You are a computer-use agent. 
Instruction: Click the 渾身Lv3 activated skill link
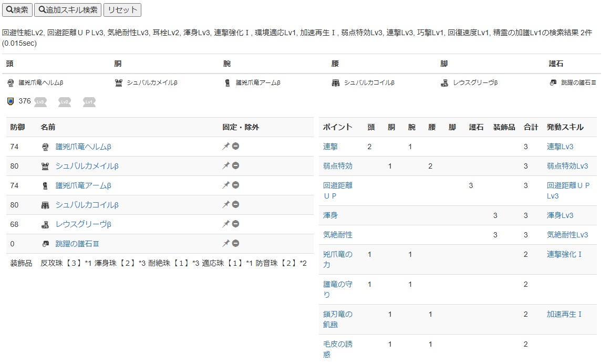(x=560, y=215)
